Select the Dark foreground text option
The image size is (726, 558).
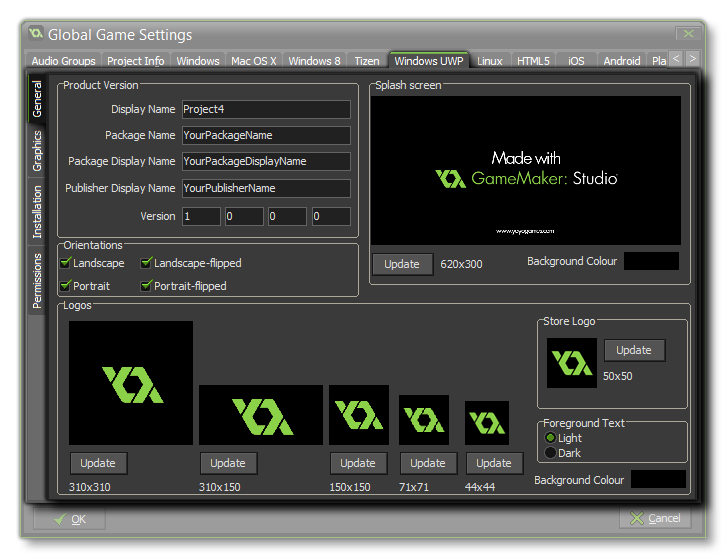pos(550,453)
